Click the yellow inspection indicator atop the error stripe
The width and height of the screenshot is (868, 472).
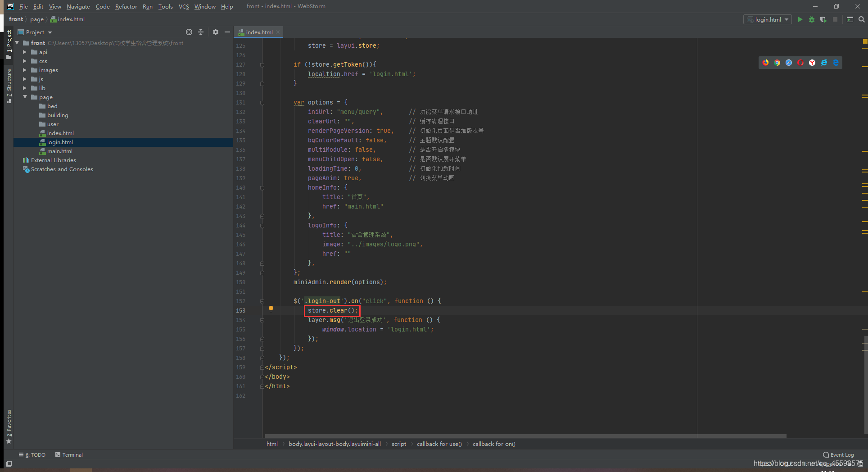point(865,41)
